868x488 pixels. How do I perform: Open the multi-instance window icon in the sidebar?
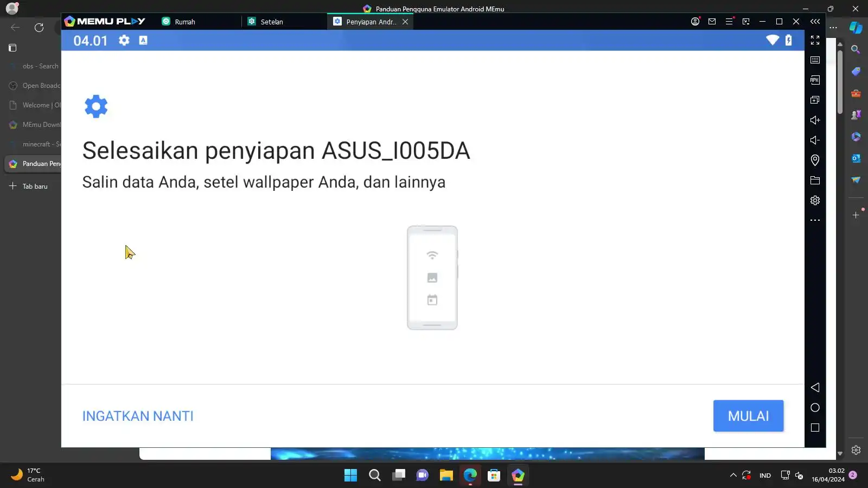pyautogui.click(x=815, y=100)
